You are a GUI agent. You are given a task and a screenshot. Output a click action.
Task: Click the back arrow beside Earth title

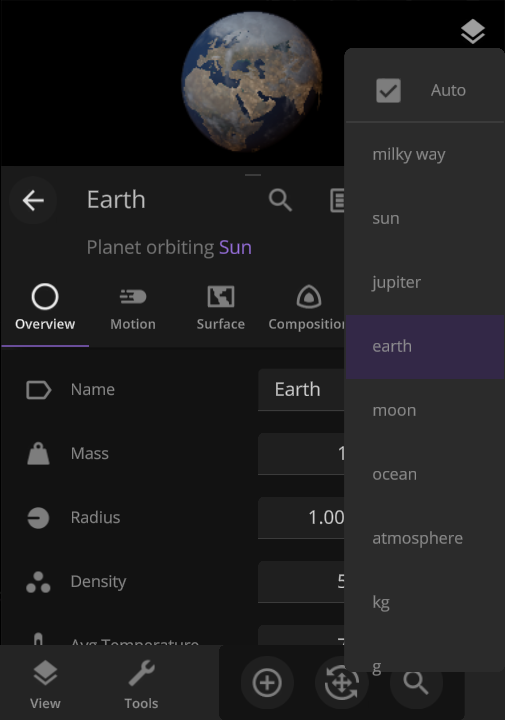(33, 200)
